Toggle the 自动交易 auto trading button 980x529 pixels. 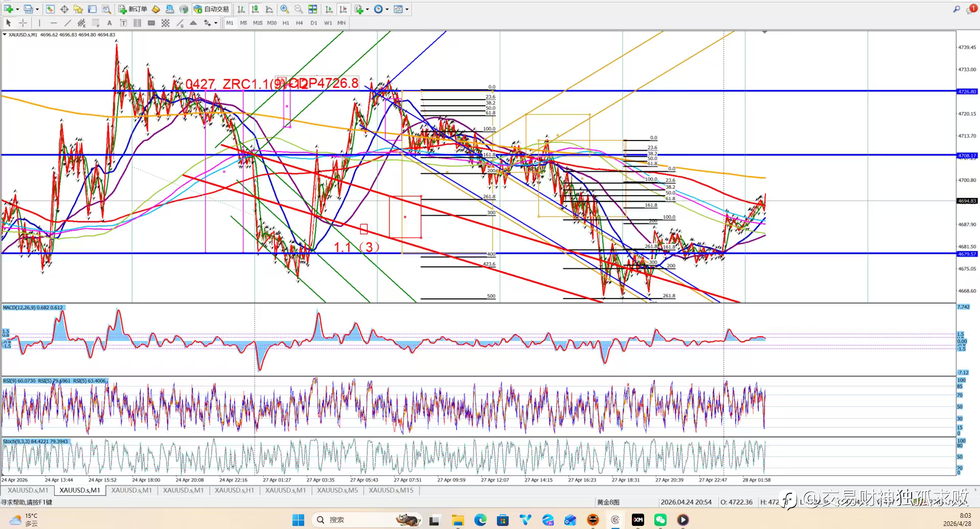tap(212, 9)
